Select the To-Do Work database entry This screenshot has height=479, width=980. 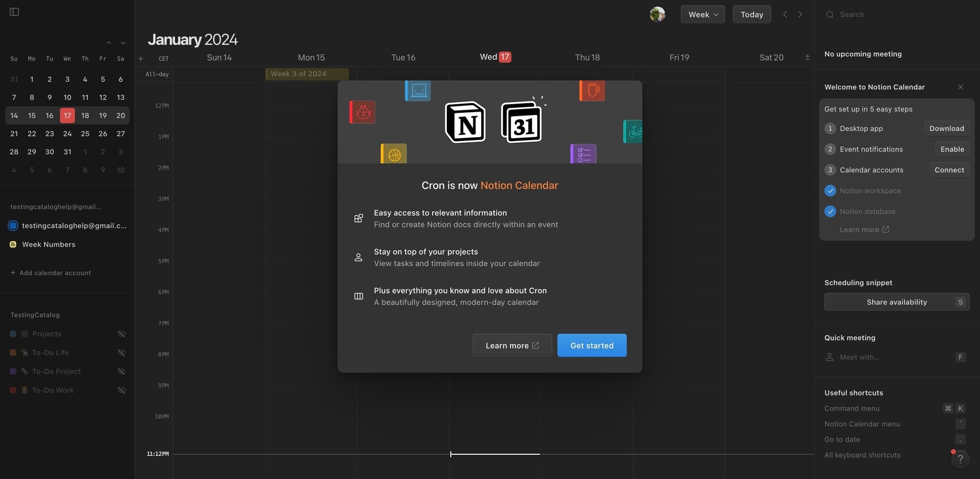pyautogui.click(x=53, y=390)
